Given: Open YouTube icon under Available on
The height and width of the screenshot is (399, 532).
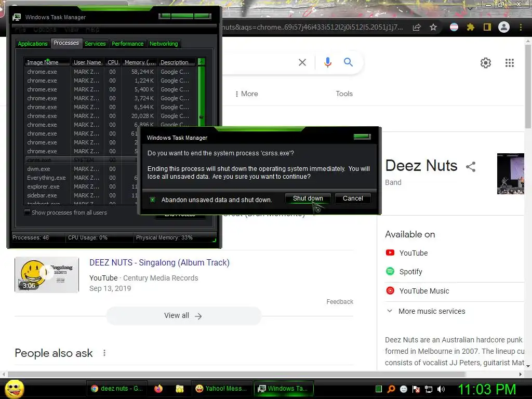Looking at the screenshot, I should tap(390, 252).
